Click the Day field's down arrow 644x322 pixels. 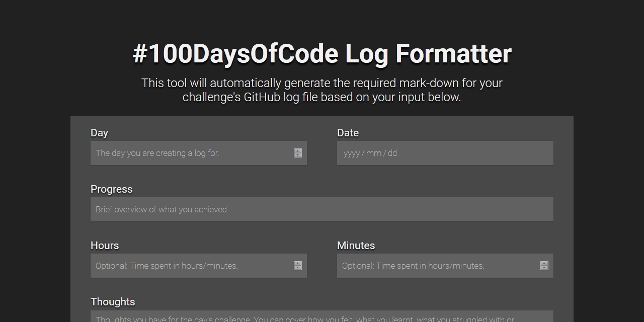point(298,155)
